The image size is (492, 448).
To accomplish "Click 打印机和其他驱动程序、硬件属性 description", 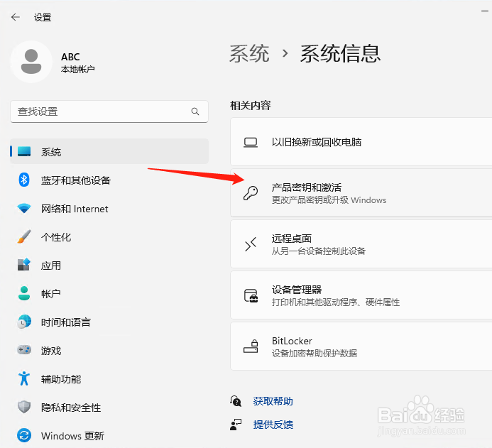I will click(x=336, y=302).
